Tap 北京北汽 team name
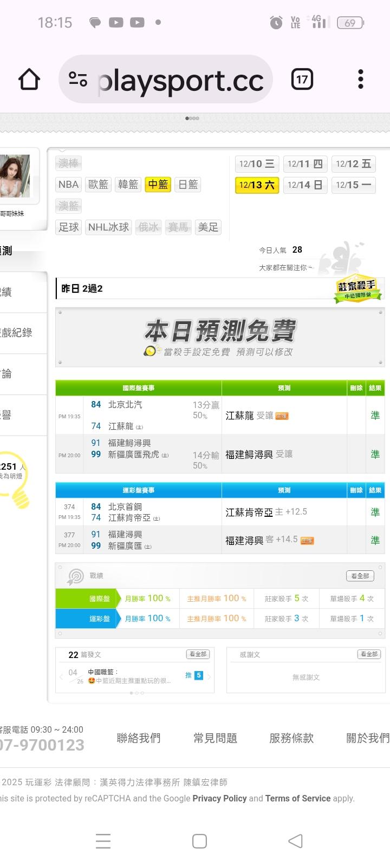The height and width of the screenshot is (868, 390). tap(125, 405)
